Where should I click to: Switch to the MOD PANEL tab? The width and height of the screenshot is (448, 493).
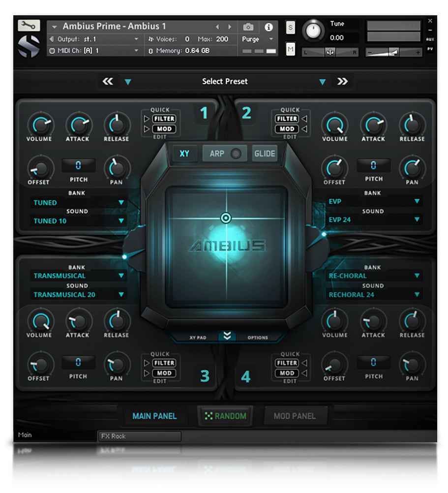(x=295, y=416)
